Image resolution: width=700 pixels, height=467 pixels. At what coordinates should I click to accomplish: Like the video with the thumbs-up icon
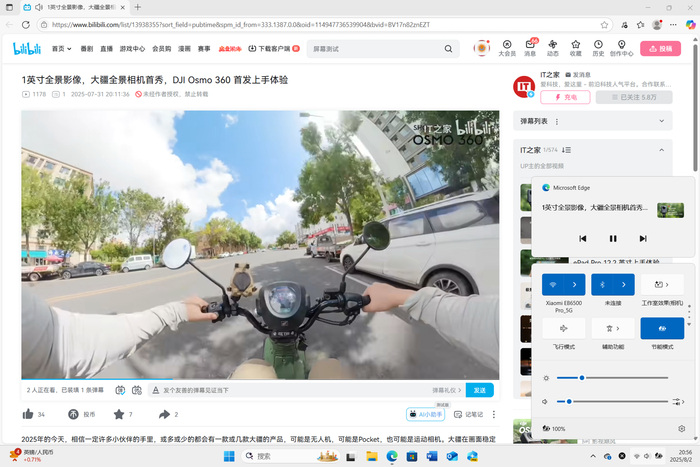point(28,414)
